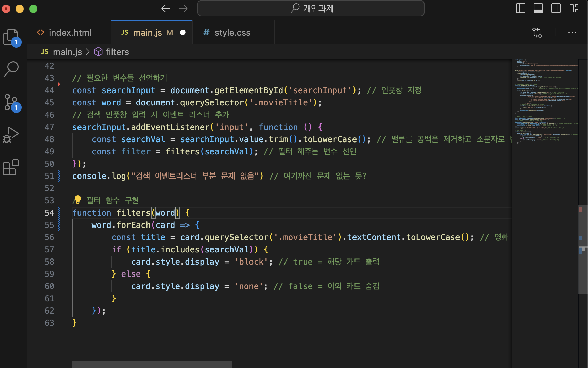588x368 pixels.
Task: Click the 'getElementById' call on line 44
Action: (248, 90)
